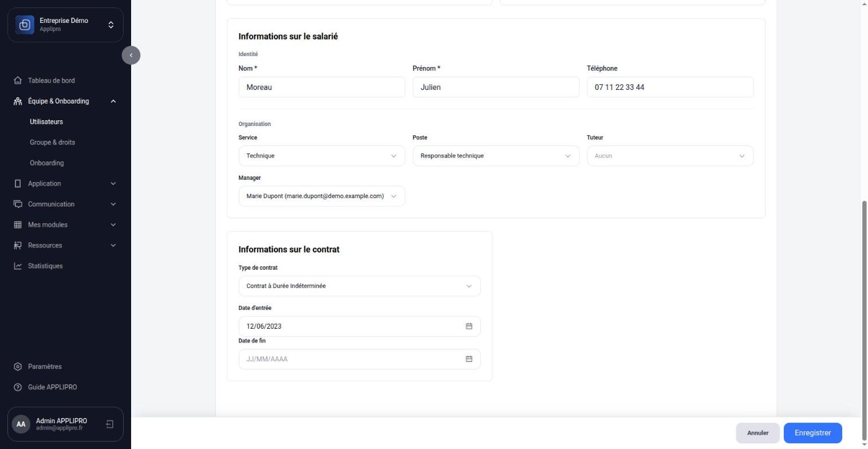This screenshot has width=868, height=449.
Task: Open calendar picker for Date de fin
Action: tap(469, 359)
